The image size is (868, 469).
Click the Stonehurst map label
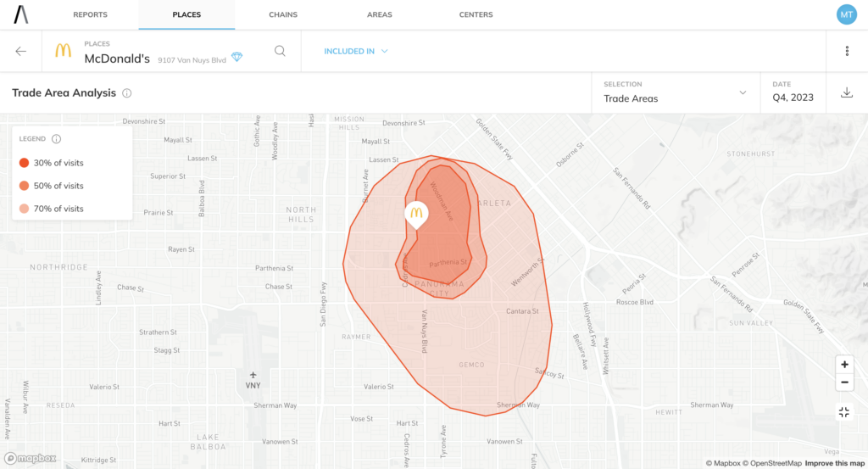pyautogui.click(x=751, y=154)
